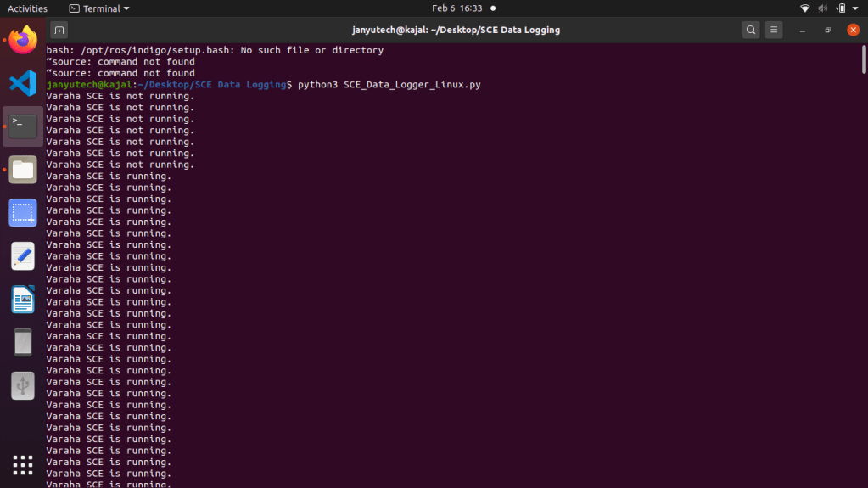
Task: Launch Visual Studio Code from the dock
Action: coord(23,83)
